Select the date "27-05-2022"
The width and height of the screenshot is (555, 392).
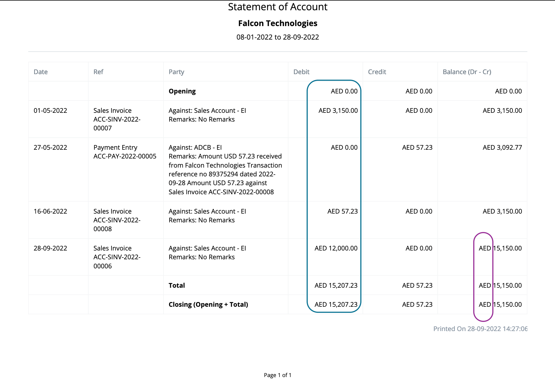[50, 147]
